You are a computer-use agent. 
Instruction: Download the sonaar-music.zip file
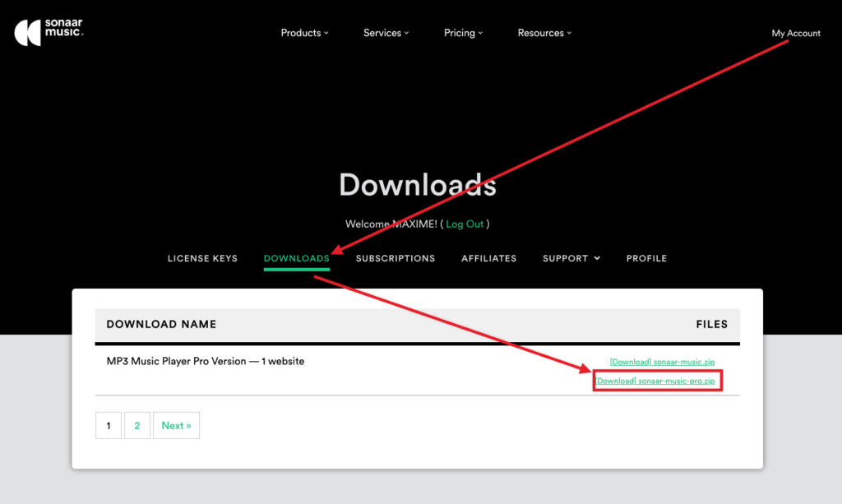click(x=662, y=362)
